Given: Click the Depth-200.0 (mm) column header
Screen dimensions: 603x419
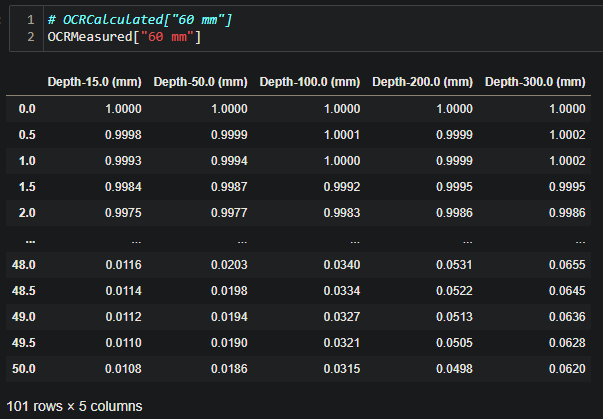Looking at the screenshot, I should coord(422,82).
